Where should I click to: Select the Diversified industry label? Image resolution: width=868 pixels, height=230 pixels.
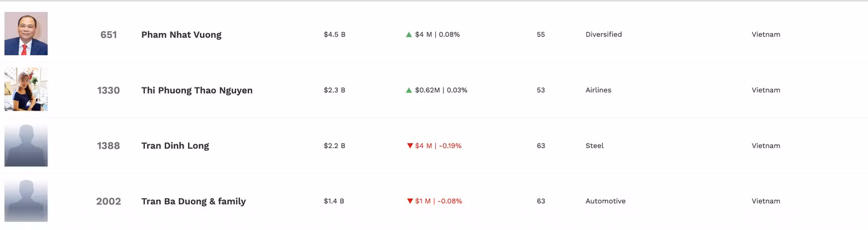pos(604,34)
